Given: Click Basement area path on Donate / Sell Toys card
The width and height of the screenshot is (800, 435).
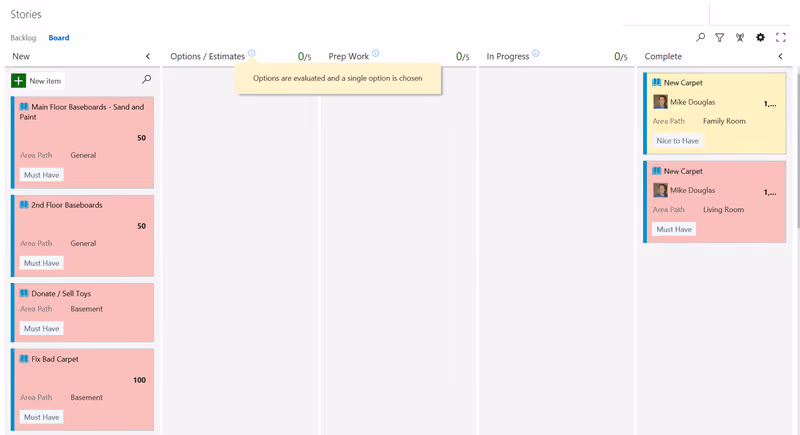Looking at the screenshot, I should coord(86,309).
